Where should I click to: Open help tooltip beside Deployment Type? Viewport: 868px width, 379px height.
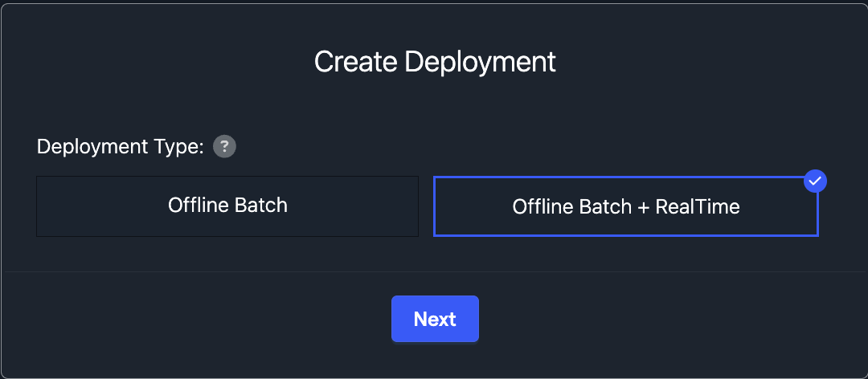(x=224, y=147)
